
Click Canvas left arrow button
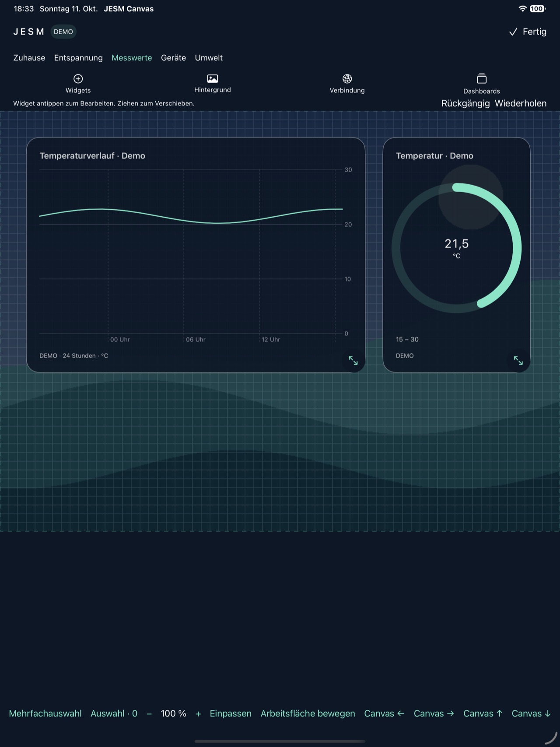click(384, 713)
